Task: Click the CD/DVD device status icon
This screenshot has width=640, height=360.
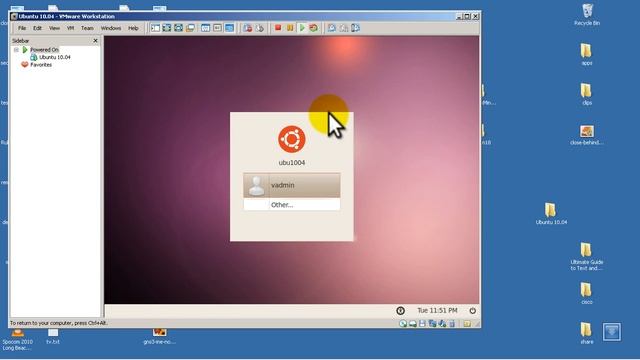Action: [x=403, y=324]
